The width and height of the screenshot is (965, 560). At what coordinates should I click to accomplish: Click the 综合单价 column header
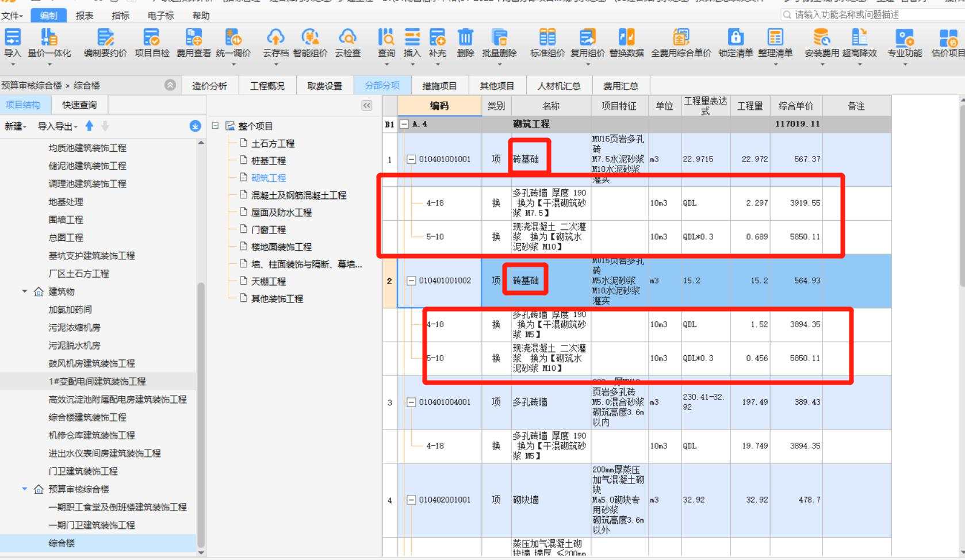(796, 106)
